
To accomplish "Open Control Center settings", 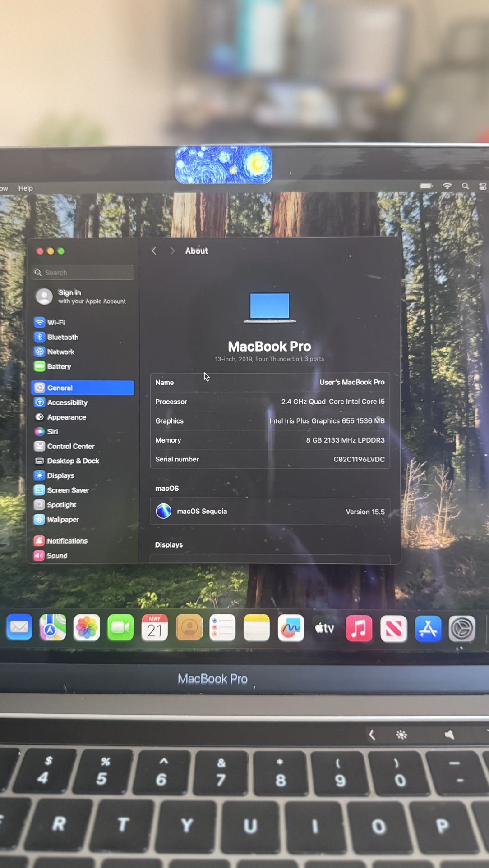I will pyautogui.click(x=65, y=446).
